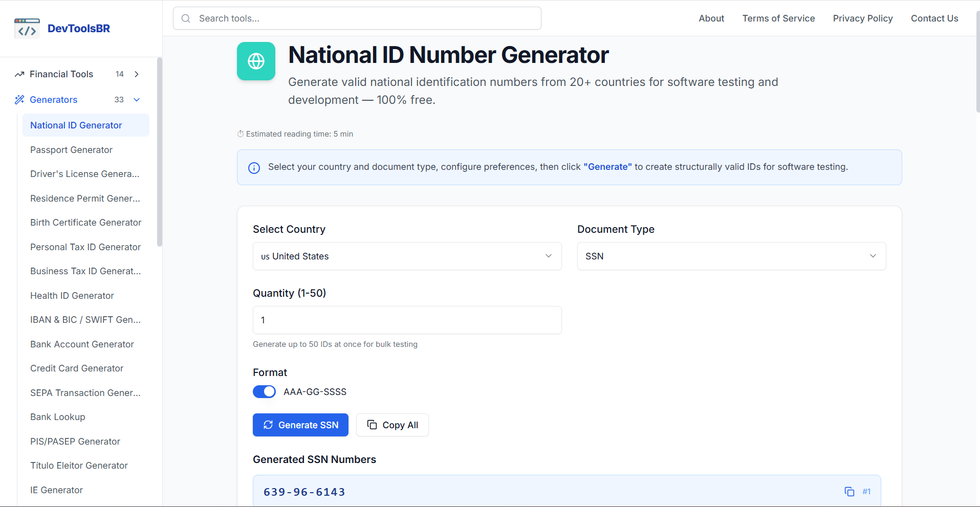This screenshot has width=980, height=507.
Task: Click the stopwatch icon by reading time
Action: (x=241, y=134)
